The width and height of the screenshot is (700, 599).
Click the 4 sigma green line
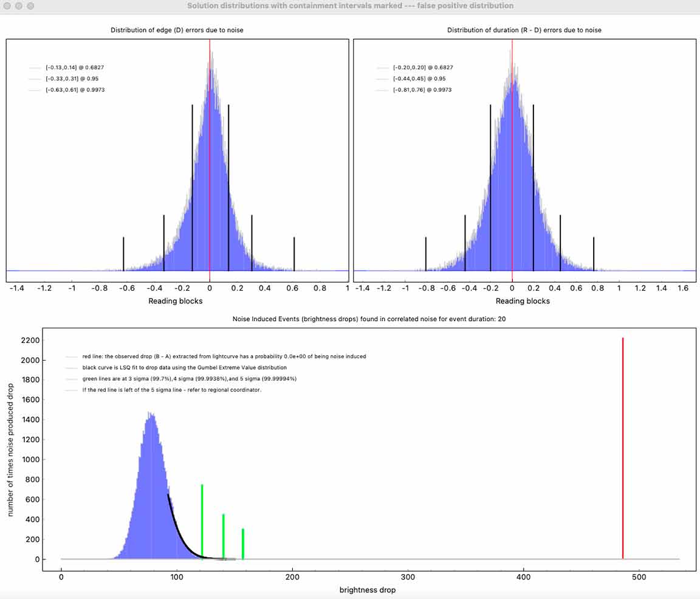tap(223, 536)
